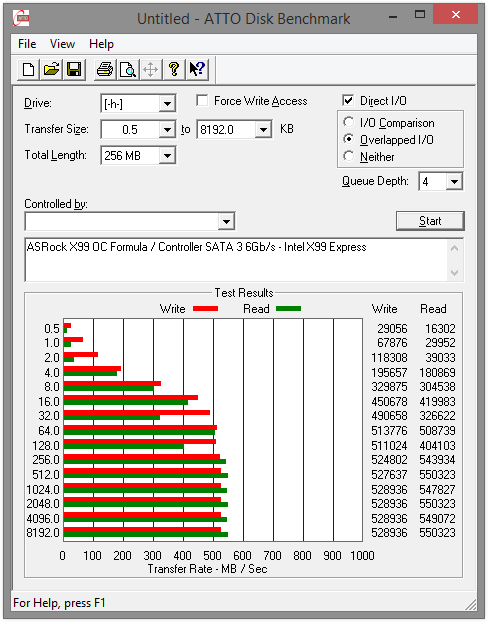The height and width of the screenshot is (626, 491).
Task: Save results with the floppy disk icon
Action: pos(74,69)
